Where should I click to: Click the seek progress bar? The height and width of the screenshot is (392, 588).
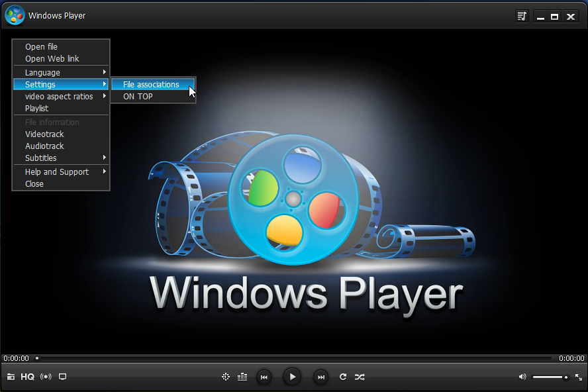click(x=294, y=358)
